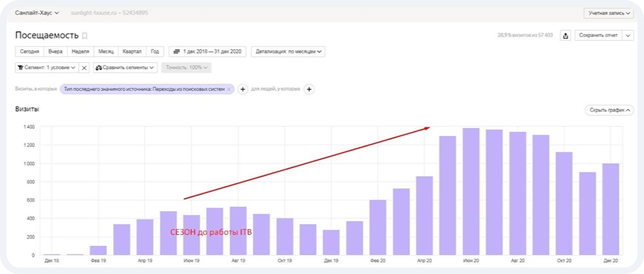Image resolution: width=644 pixels, height=274 pixels.
Task: Collapse the chart with Скрыть график
Action: click(609, 110)
